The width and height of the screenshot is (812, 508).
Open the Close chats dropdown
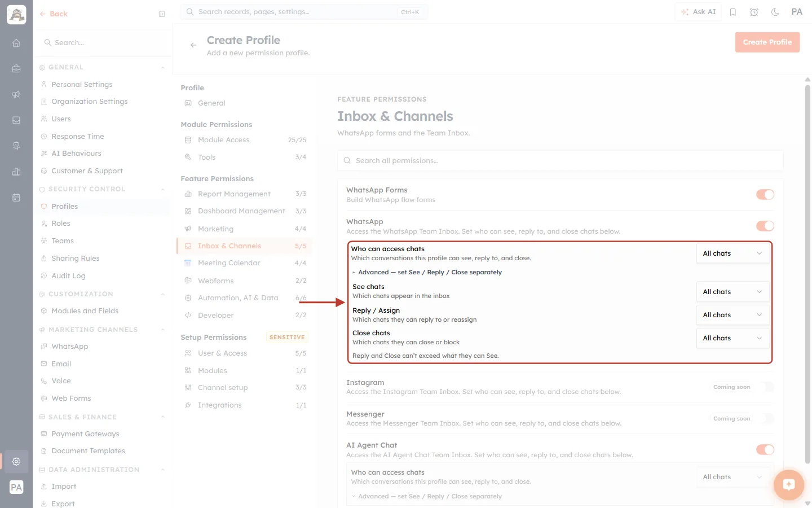pos(732,338)
